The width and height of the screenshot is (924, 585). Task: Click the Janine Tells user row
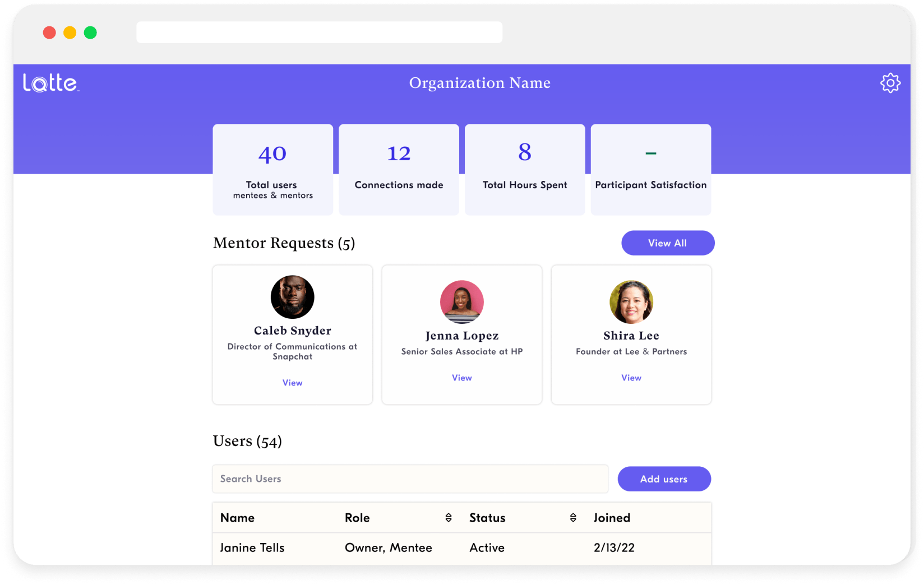click(x=461, y=548)
